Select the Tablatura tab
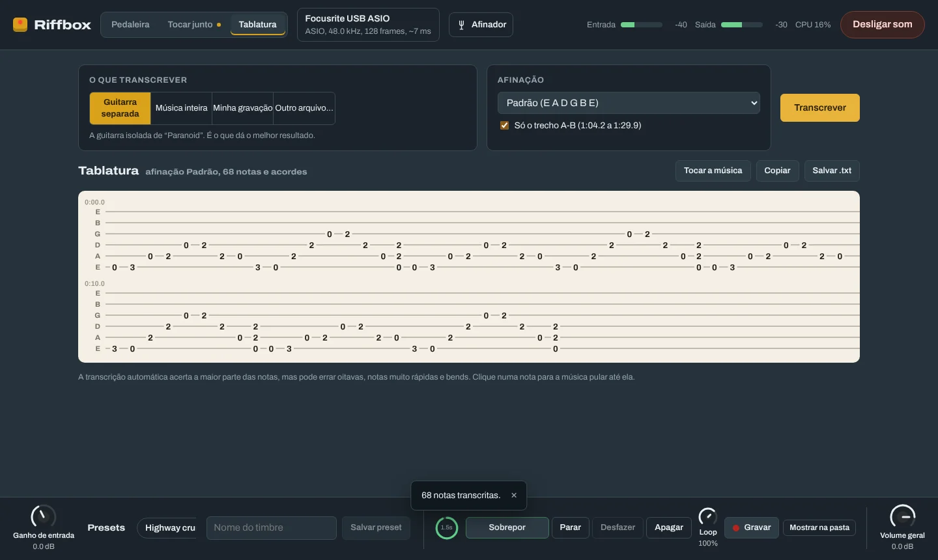This screenshot has height=560, width=938. pyautogui.click(x=258, y=25)
